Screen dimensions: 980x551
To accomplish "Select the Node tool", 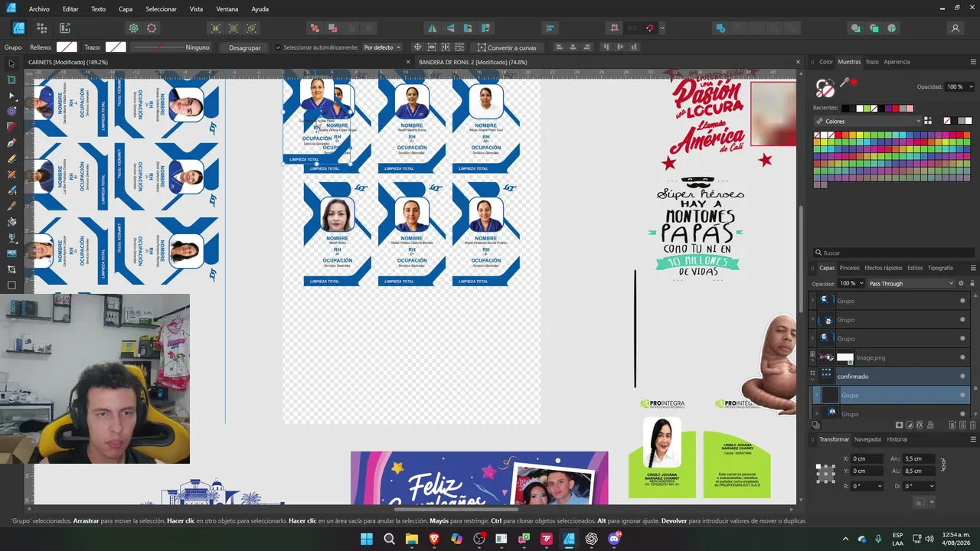I will tap(11, 96).
